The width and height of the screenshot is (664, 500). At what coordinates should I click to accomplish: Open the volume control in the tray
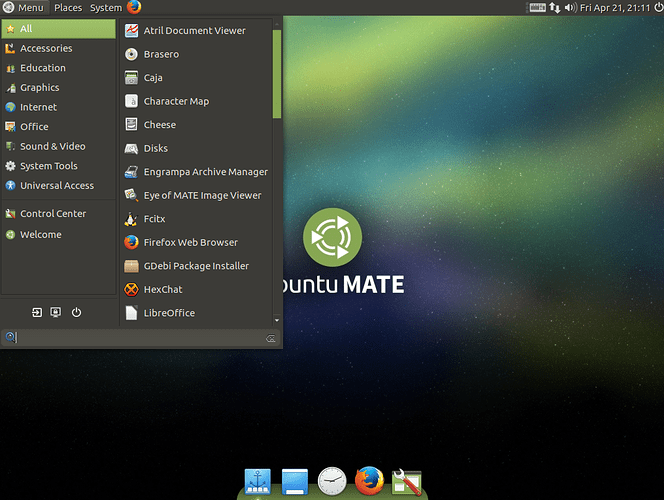tap(570, 8)
